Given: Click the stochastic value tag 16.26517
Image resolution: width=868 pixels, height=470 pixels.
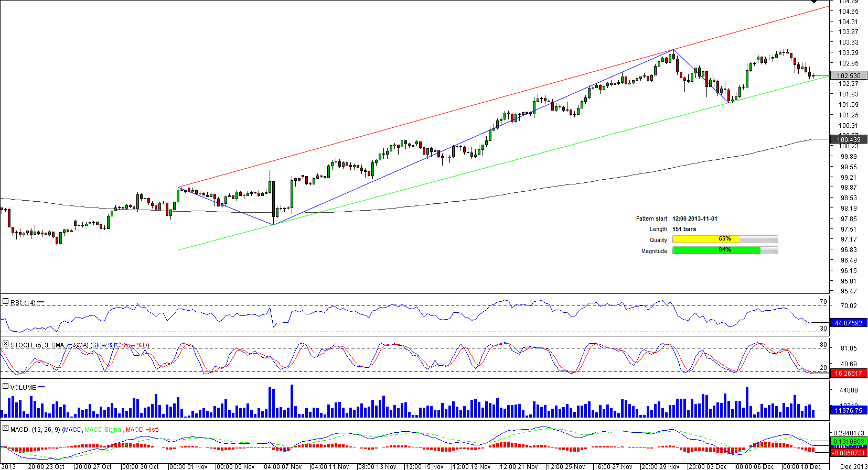Looking at the screenshot, I should [849, 374].
